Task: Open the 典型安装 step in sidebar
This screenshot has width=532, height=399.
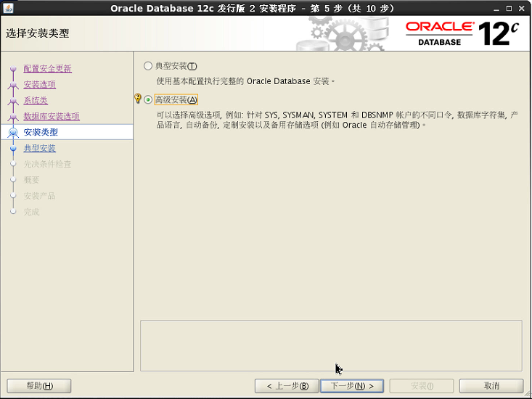Action: click(39, 148)
